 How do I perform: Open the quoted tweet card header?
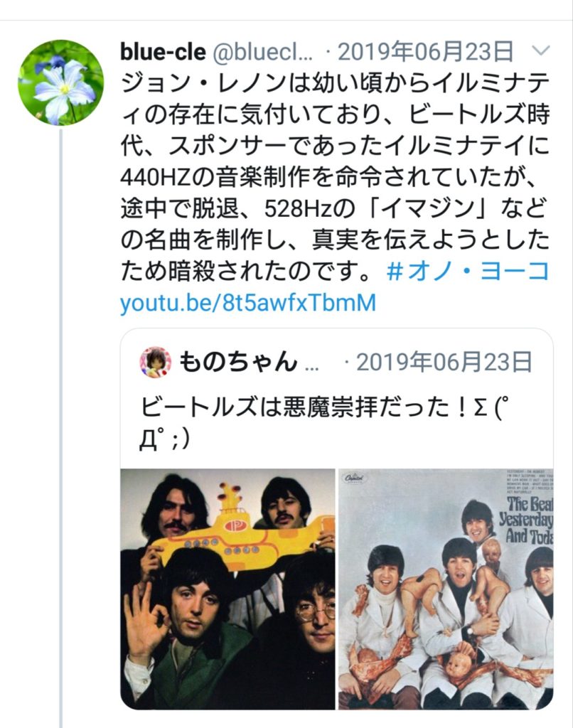tap(336, 362)
